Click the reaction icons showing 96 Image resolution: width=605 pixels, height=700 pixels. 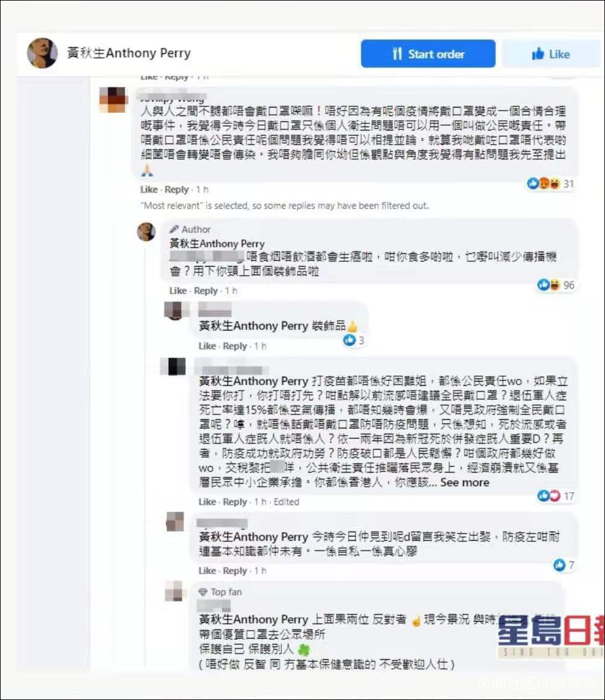(556, 285)
